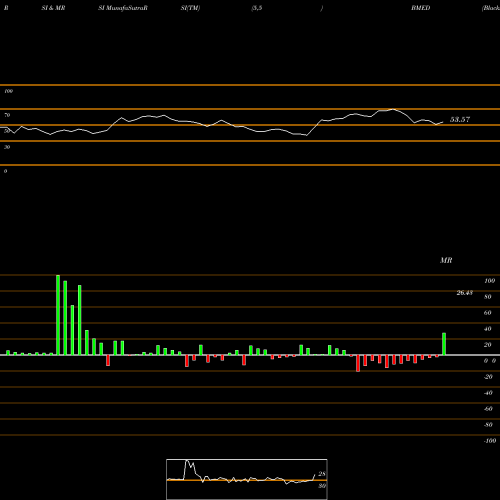Viewport: 500px width, 500px height.
Task: Open the mini RSI overview chart at bottom
Action: tap(247, 479)
